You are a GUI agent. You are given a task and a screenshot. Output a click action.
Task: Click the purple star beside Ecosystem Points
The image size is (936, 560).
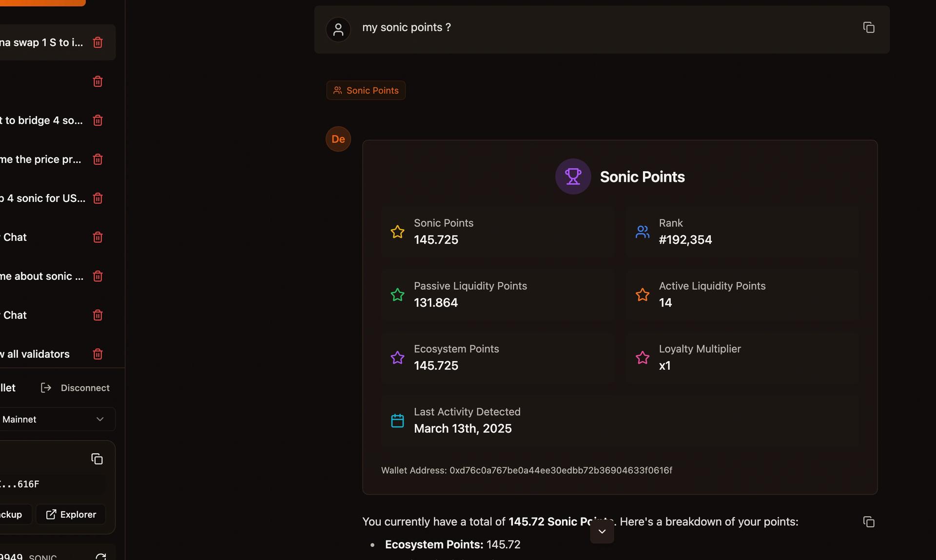(397, 357)
